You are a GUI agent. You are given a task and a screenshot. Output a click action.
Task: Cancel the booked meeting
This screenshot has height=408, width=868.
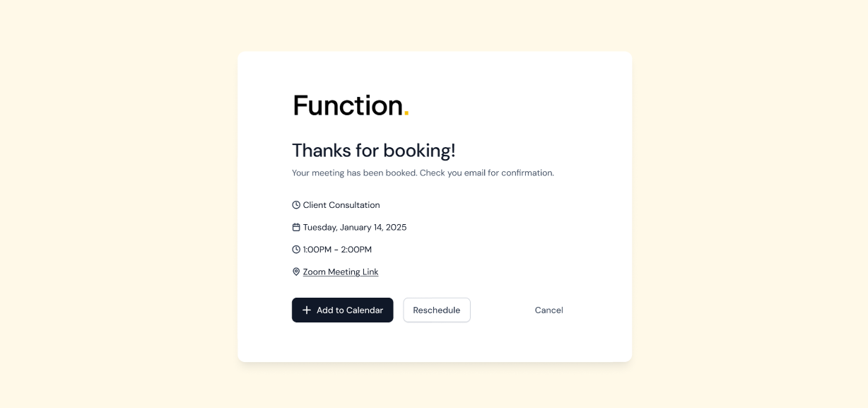549,310
